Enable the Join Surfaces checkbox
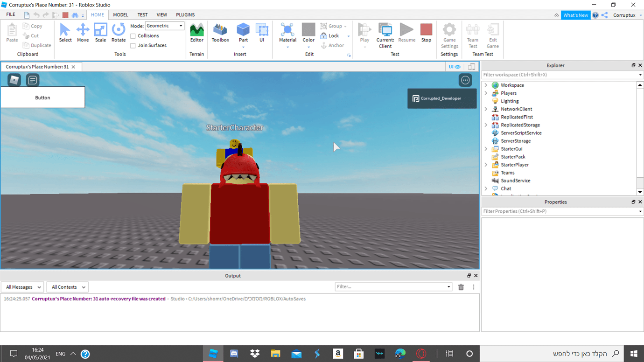644x362 pixels. 133,45
